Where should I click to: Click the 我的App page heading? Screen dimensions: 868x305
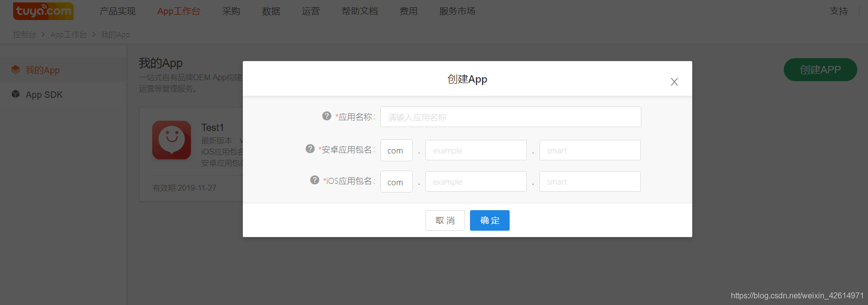[161, 63]
